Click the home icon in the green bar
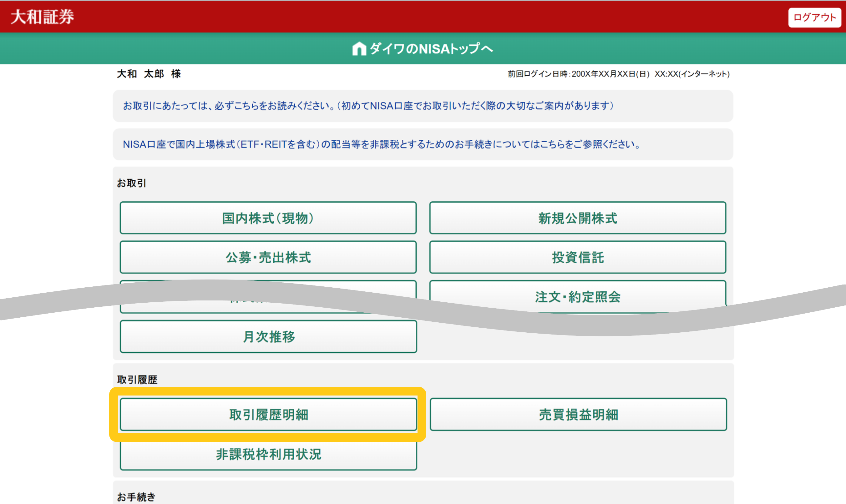The width and height of the screenshot is (846, 504). click(x=359, y=48)
